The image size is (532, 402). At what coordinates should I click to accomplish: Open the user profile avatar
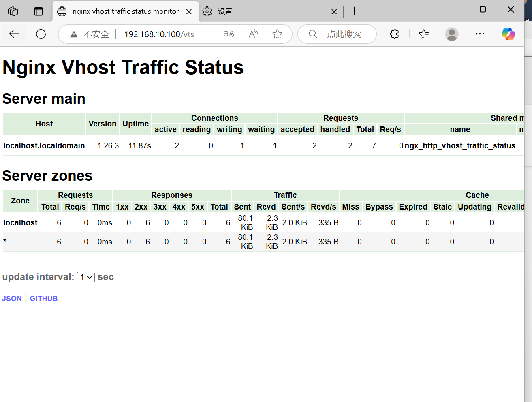[451, 34]
